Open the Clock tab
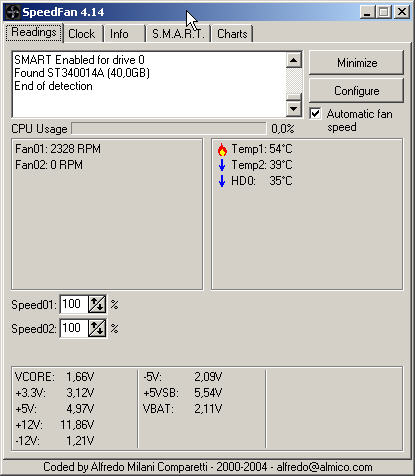Screen dimensions: 415x476 pos(82,34)
